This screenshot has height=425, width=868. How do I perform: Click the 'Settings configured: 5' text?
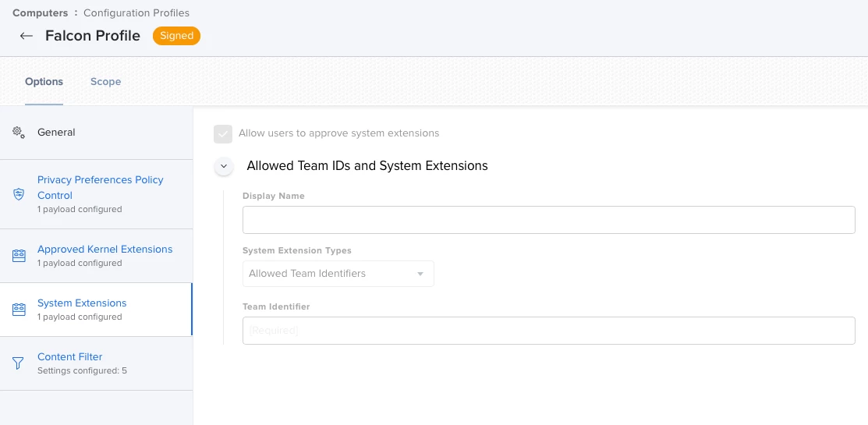[x=82, y=370]
